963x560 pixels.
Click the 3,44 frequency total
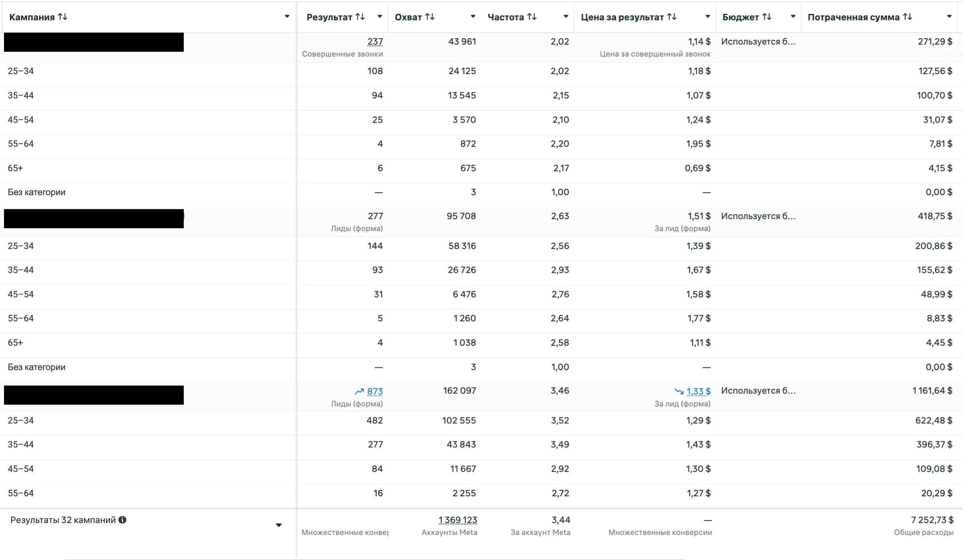coord(561,520)
